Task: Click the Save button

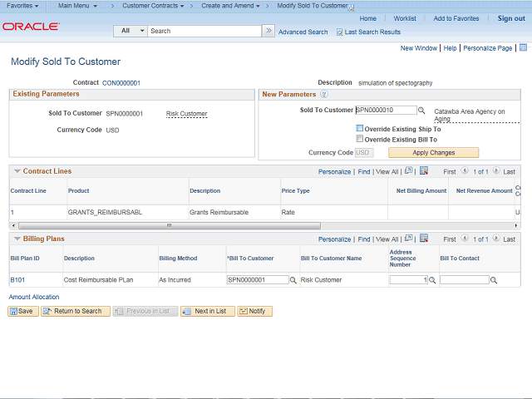Action: coord(23,311)
